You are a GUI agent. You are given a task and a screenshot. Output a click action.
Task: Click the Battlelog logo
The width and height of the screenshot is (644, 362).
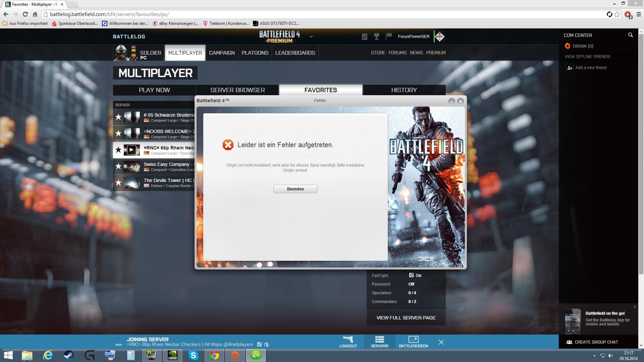pos(129,36)
